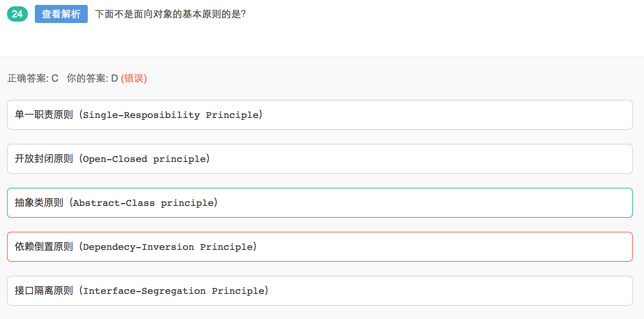Viewport: 644px width, 319px height.
Task: Click the question mark ending the question
Action: tap(243, 14)
